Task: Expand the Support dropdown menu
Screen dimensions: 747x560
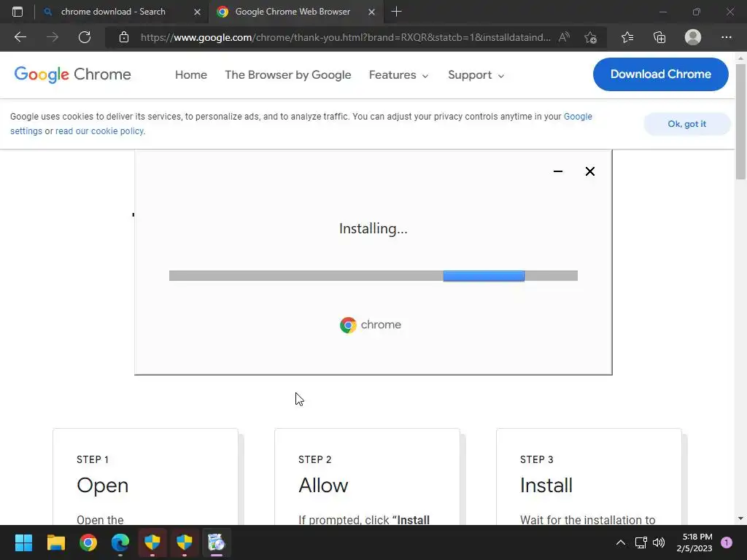Action: click(x=476, y=75)
